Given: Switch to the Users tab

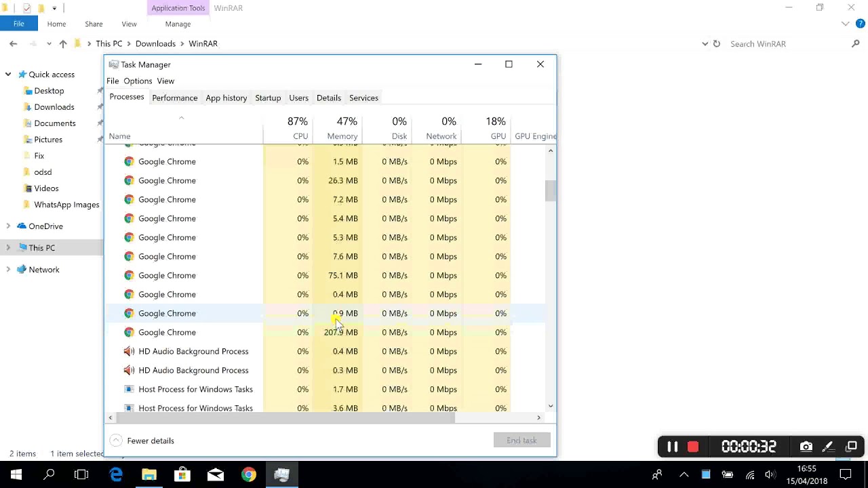Looking at the screenshot, I should [x=299, y=98].
